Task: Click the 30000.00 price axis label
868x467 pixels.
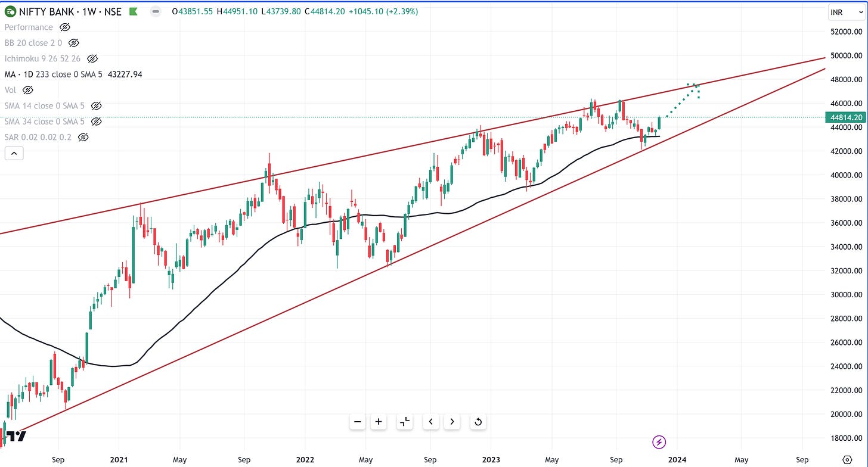Action: point(847,295)
